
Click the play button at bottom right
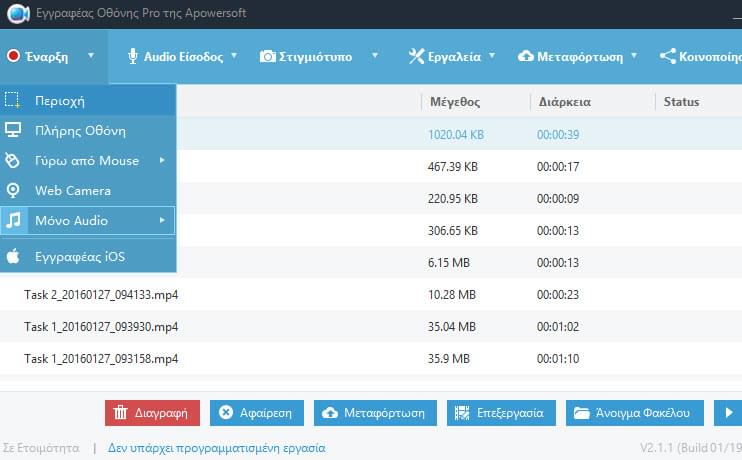click(x=729, y=413)
